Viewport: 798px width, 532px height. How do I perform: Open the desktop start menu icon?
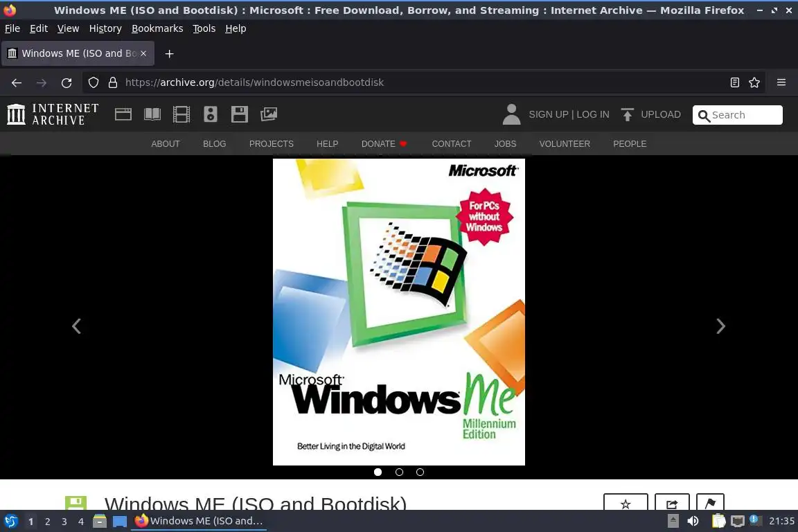pos(11,522)
